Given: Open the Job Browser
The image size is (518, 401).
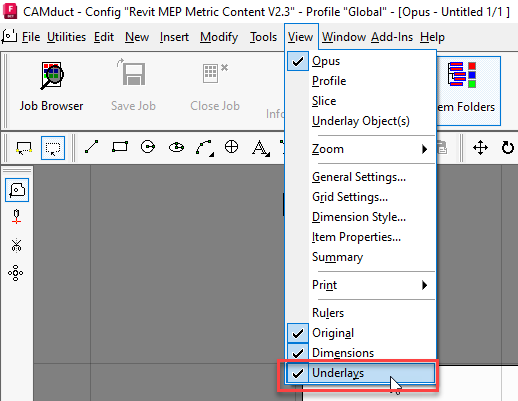Looking at the screenshot, I should tap(51, 87).
